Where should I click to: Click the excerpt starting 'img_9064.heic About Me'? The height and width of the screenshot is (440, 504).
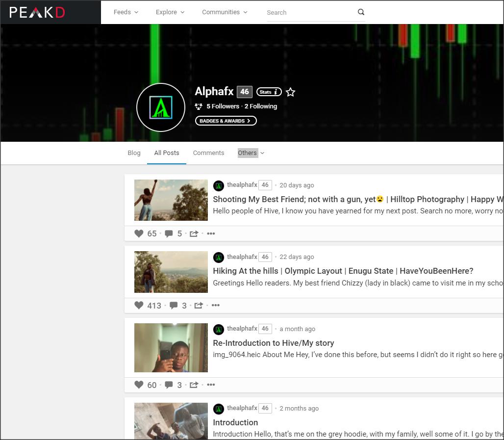coord(358,355)
